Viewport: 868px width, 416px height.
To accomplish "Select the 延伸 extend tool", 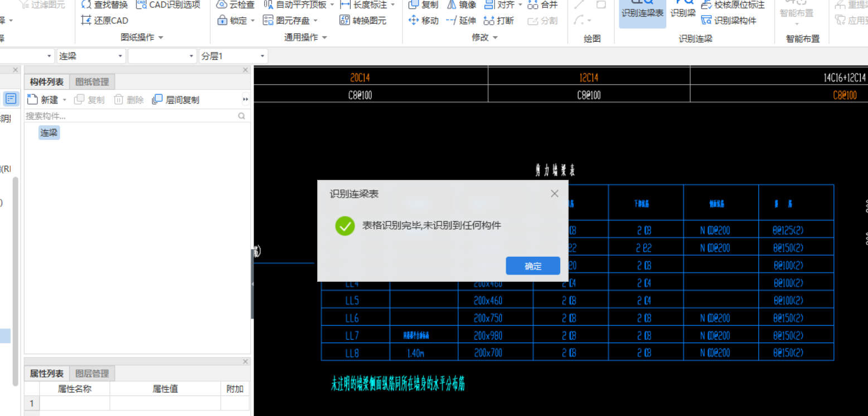I will (462, 21).
